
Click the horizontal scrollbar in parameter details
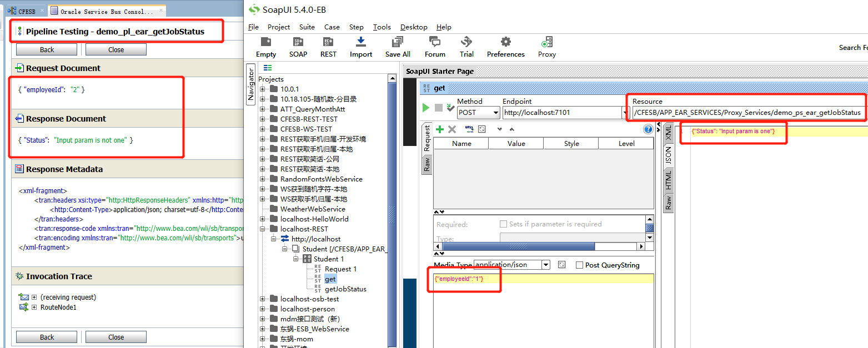[518, 246]
